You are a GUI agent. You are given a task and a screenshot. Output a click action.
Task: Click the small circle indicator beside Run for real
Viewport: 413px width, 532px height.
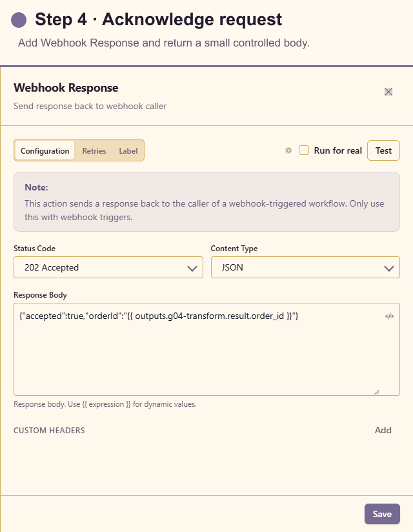point(288,150)
